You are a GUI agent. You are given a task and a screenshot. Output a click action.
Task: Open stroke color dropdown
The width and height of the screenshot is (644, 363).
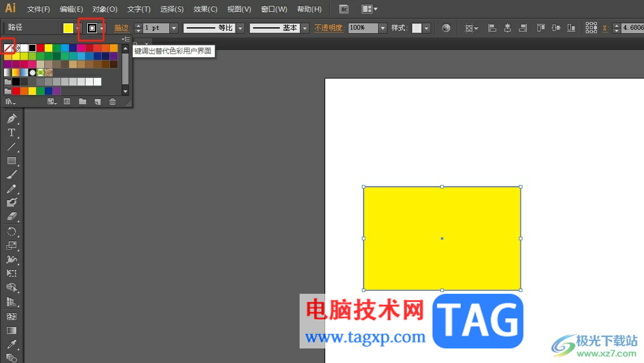coord(101,28)
